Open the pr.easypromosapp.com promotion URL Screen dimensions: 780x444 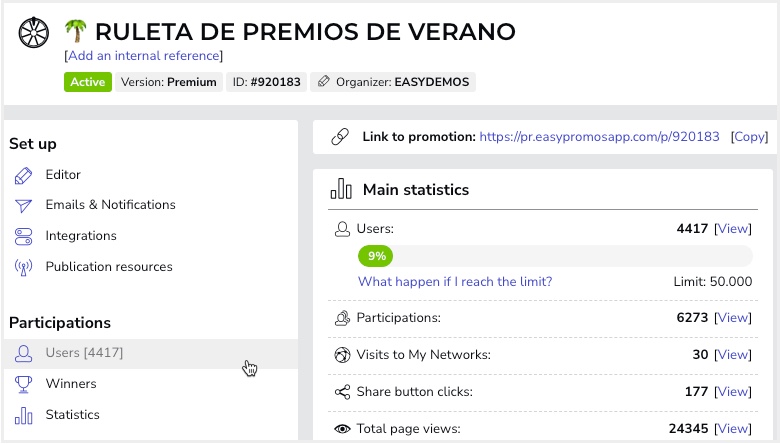pos(599,137)
